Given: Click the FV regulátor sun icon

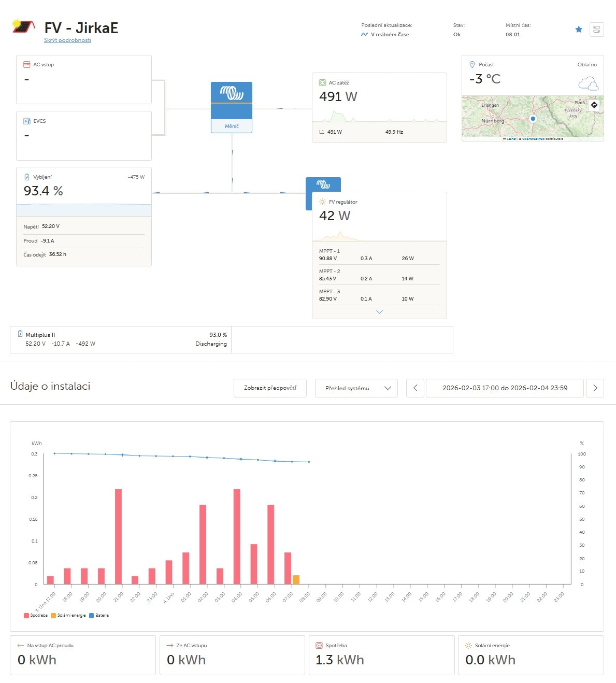Looking at the screenshot, I should 322,202.
